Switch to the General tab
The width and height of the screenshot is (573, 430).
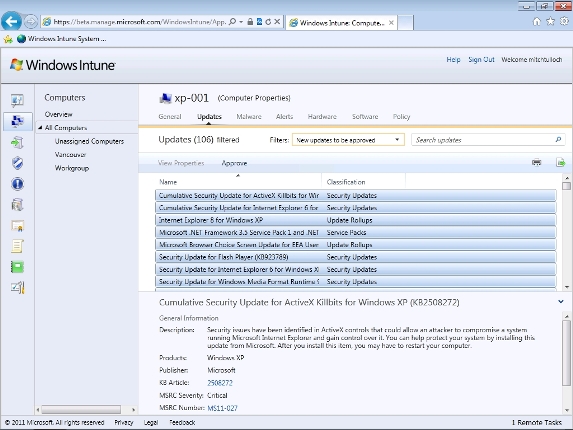pos(170,117)
